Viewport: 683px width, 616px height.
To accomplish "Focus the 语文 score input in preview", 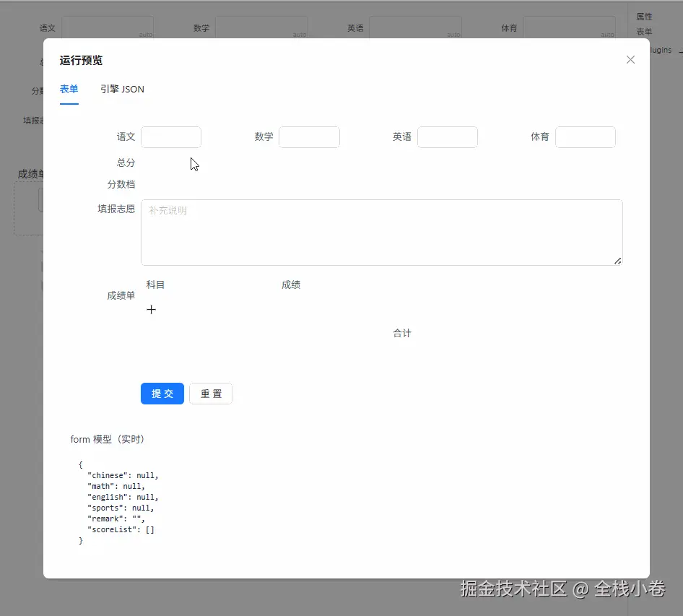I will (171, 136).
